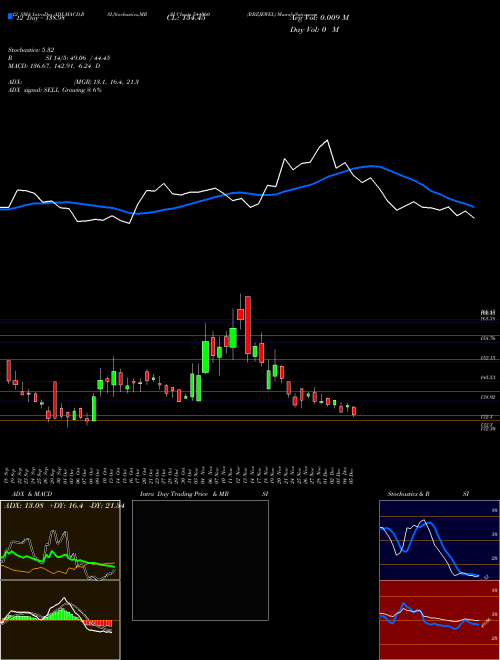Click the 'Stochastics: 5.82' readout
The image size is (500, 660).
coord(31,50)
